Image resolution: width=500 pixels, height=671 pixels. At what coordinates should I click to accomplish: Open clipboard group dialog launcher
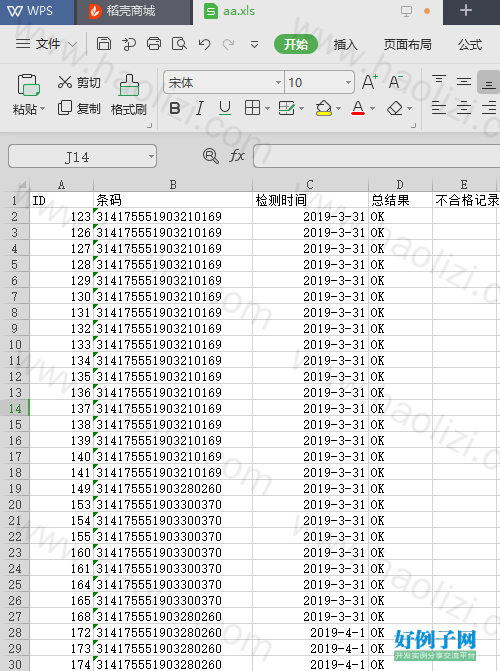pyautogui.click(x=149, y=125)
